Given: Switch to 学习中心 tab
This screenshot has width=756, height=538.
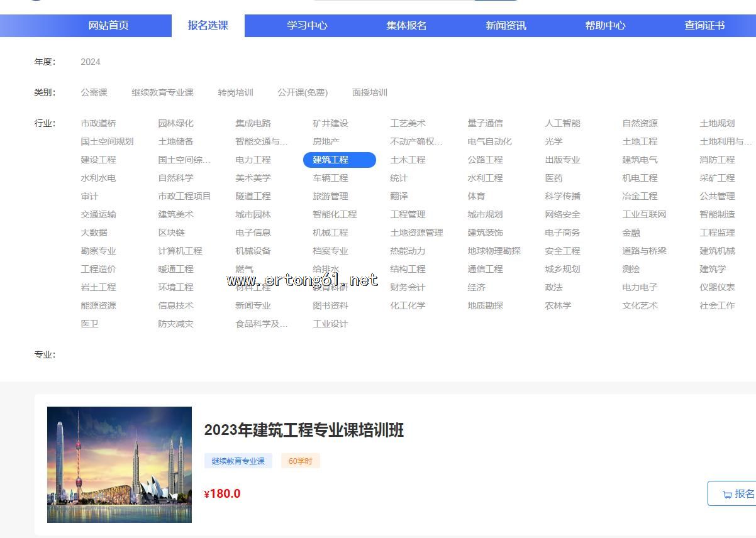Looking at the screenshot, I should point(307,26).
